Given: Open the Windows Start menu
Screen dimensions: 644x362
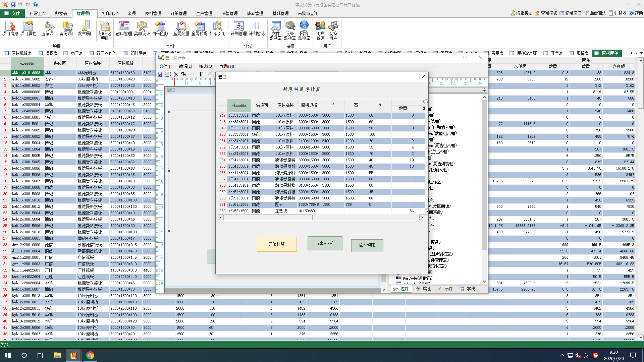Looking at the screenshot, I should [8, 355].
